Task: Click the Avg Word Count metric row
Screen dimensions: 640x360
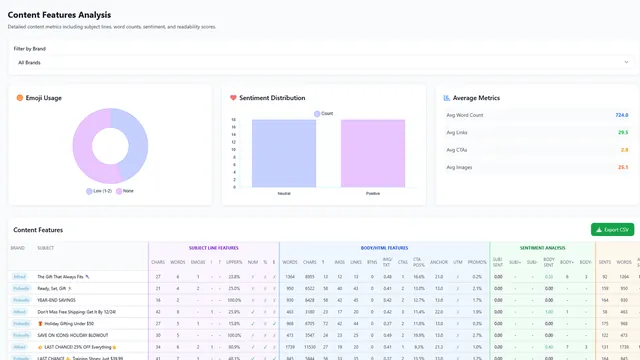Action: click(537, 115)
